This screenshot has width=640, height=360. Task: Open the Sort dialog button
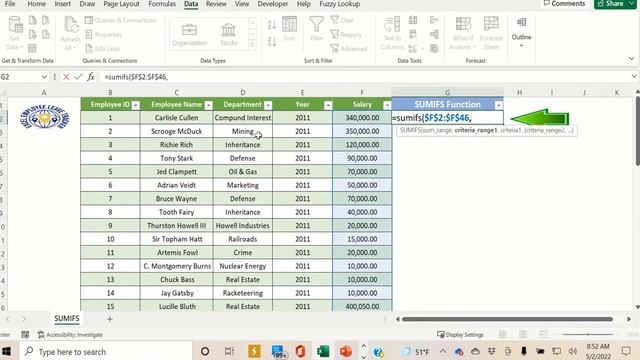pyautogui.click(x=289, y=29)
